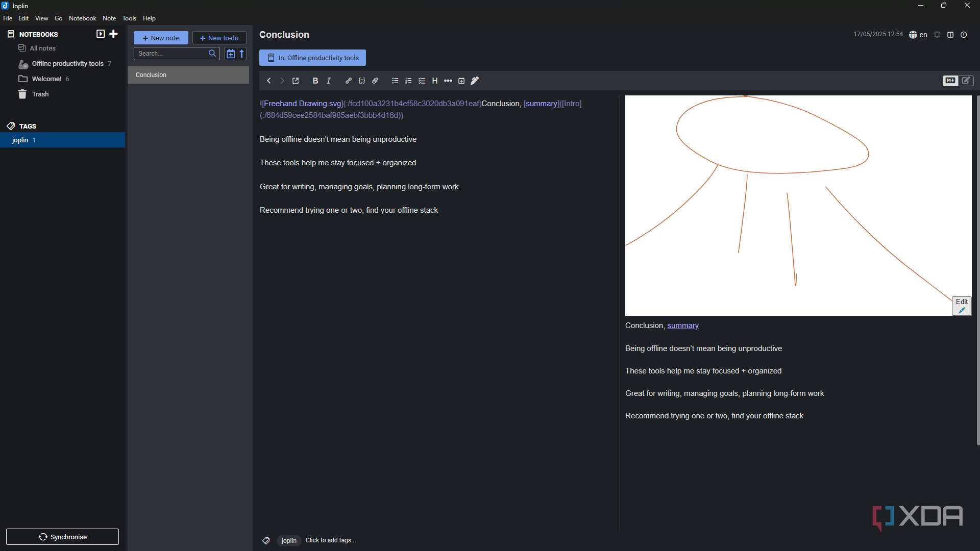Viewport: 980px width, 551px height.
Task: Open the Help menu
Action: pos(149,18)
